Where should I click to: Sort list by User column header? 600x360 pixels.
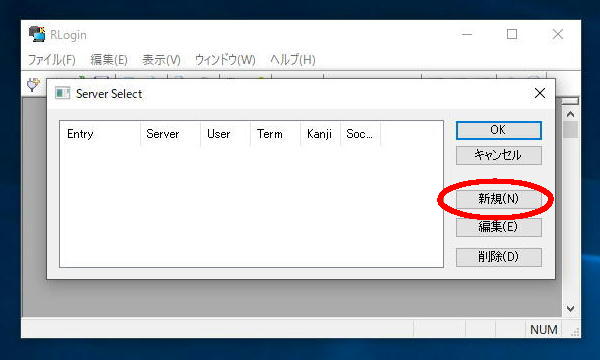point(225,134)
